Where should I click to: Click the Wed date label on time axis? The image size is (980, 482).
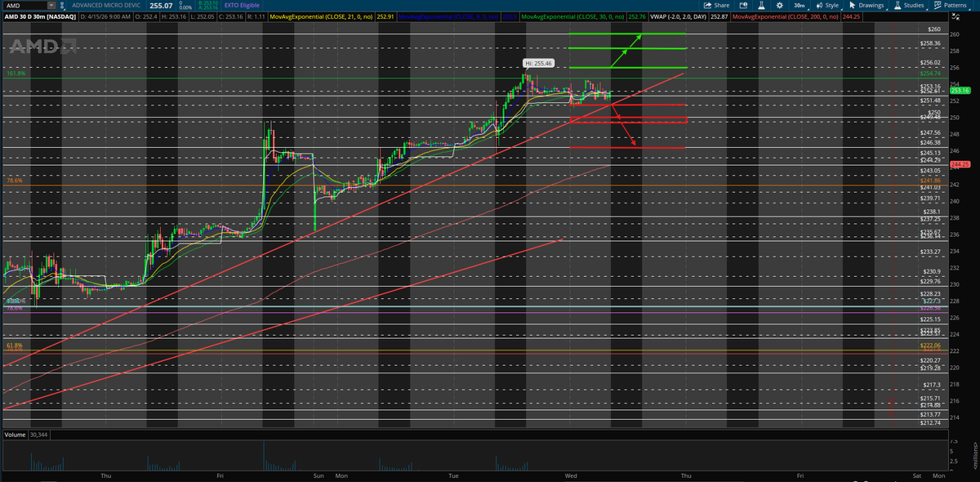pyautogui.click(x=569, y=475)
